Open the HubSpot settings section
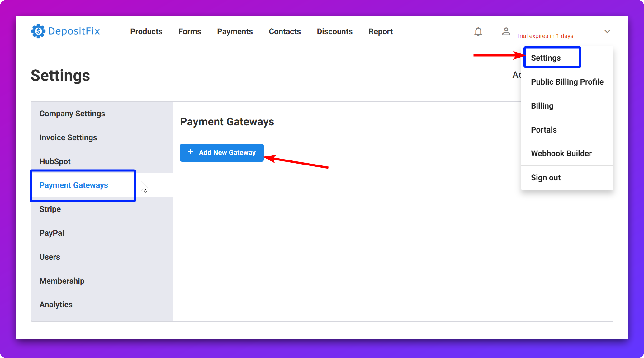 (x=102, y=161)
